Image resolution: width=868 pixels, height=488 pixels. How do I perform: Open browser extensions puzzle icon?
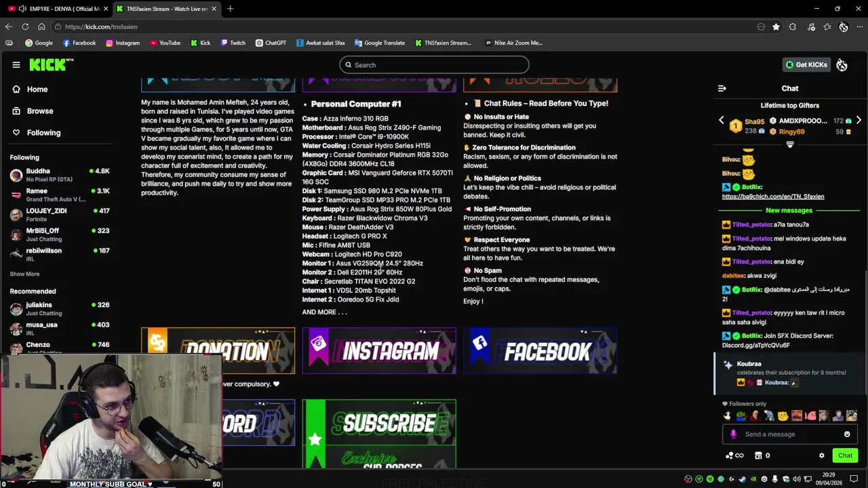(x=793, y=27)
